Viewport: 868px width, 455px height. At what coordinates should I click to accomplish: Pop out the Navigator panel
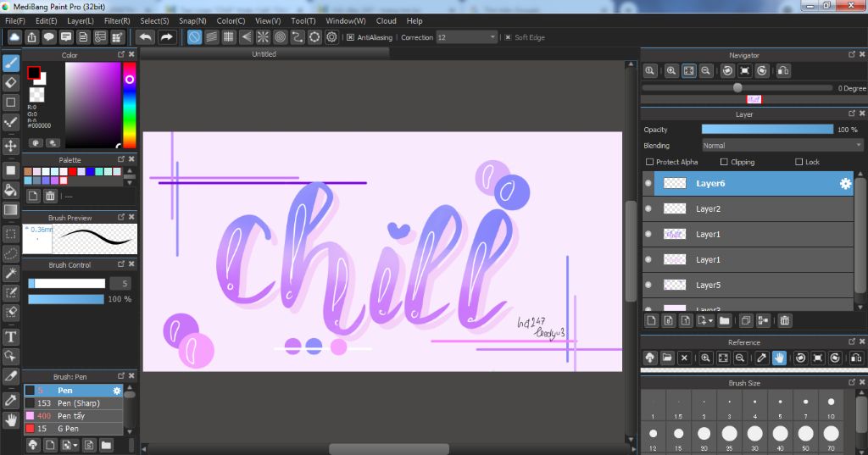[x=852, y=54]
